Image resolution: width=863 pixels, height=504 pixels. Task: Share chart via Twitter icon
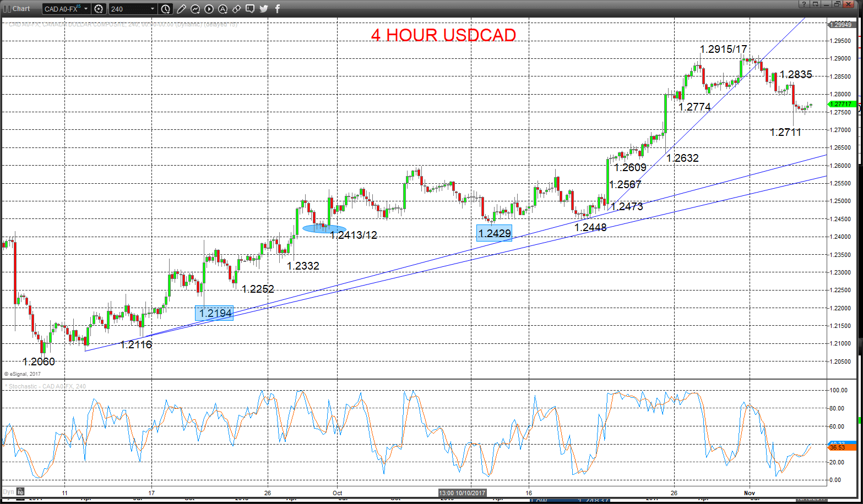point(264,9)
